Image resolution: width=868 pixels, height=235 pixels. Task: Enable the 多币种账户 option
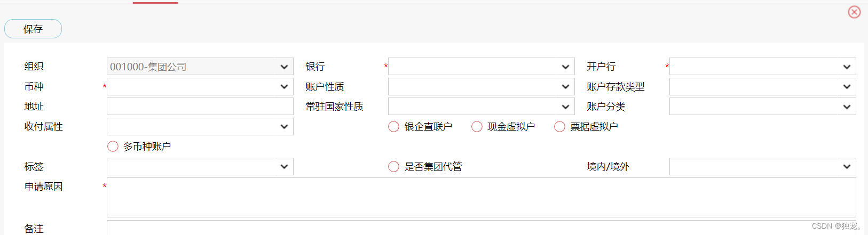[x=113, y=146]
